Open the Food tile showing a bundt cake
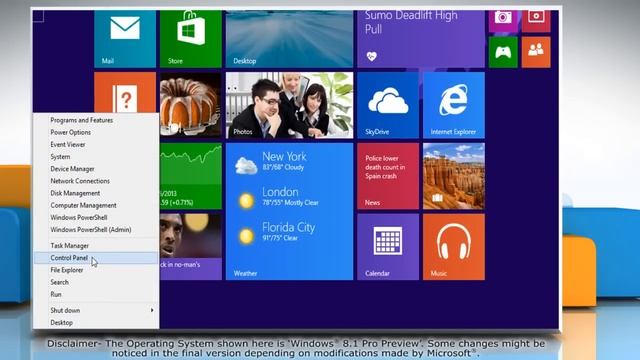The width and height of the screenshot is (640, 360). point(191,105)
